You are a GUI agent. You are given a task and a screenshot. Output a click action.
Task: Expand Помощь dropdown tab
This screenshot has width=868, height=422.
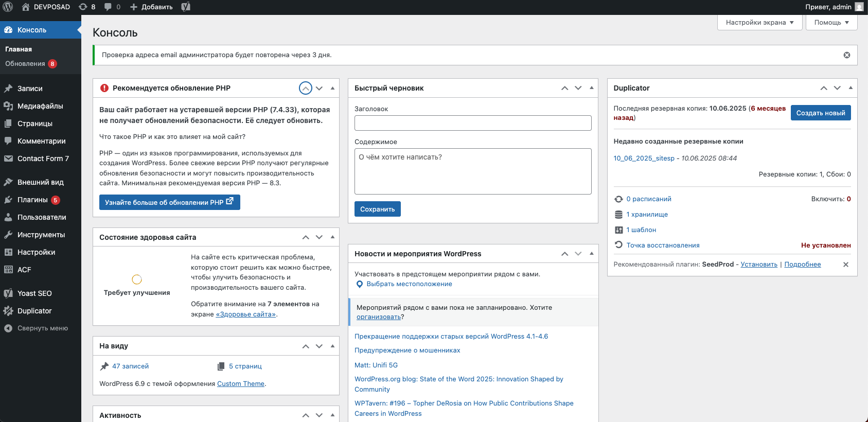[831, 23]
